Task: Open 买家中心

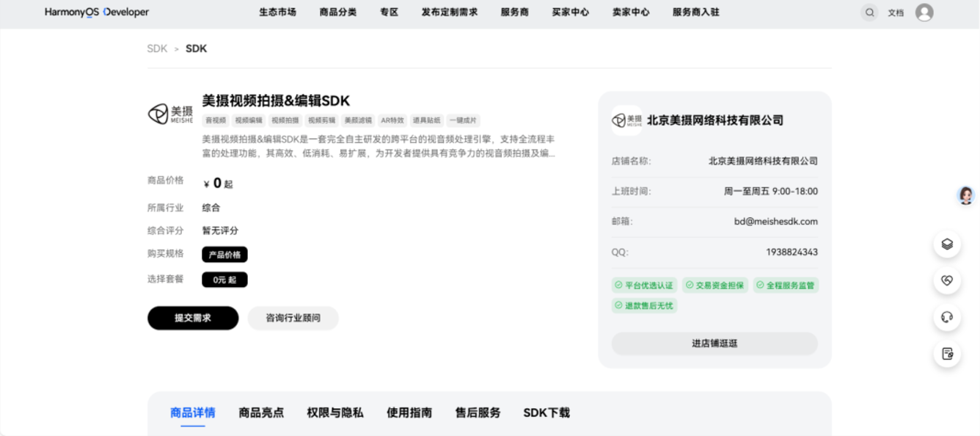Action: (x=571, y=12)
